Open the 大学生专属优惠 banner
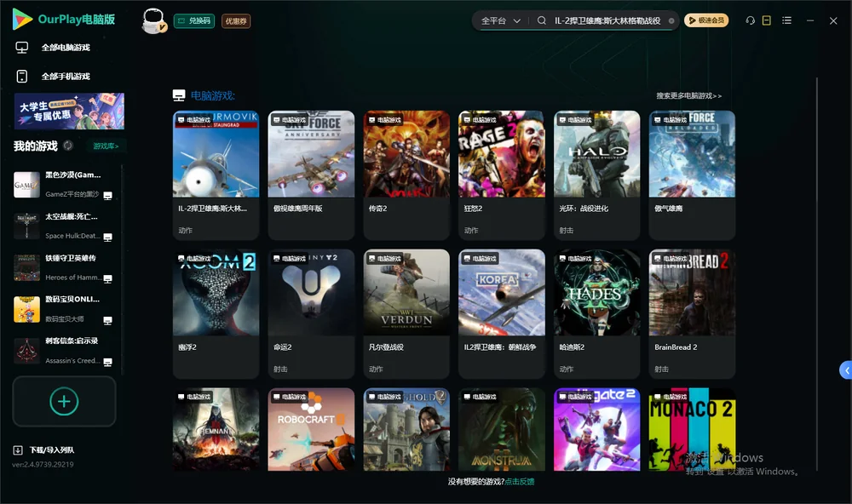The image size is (852, 504). point(70,112)
